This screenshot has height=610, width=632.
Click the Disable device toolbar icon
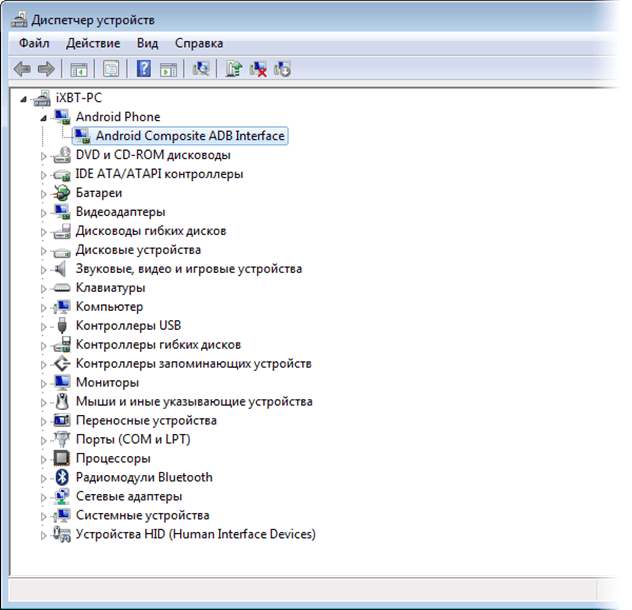tap(282, 69)
